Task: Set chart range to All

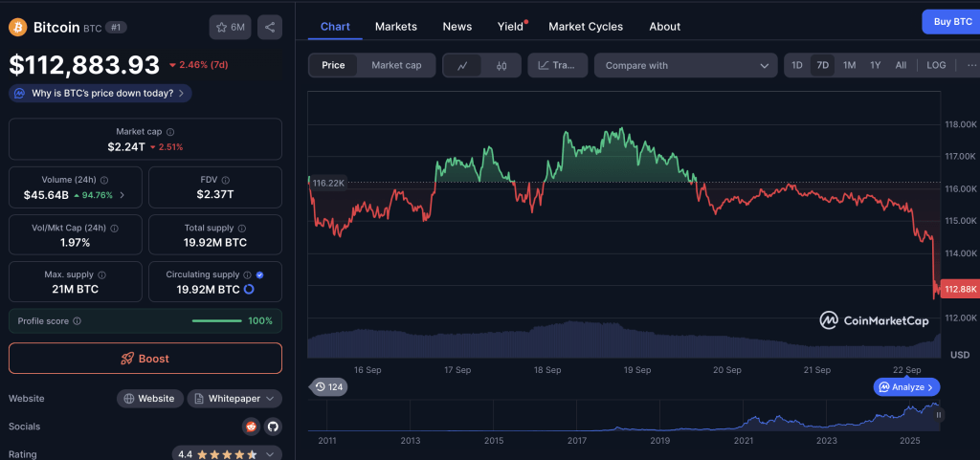Action: click(x=901, y=65)
